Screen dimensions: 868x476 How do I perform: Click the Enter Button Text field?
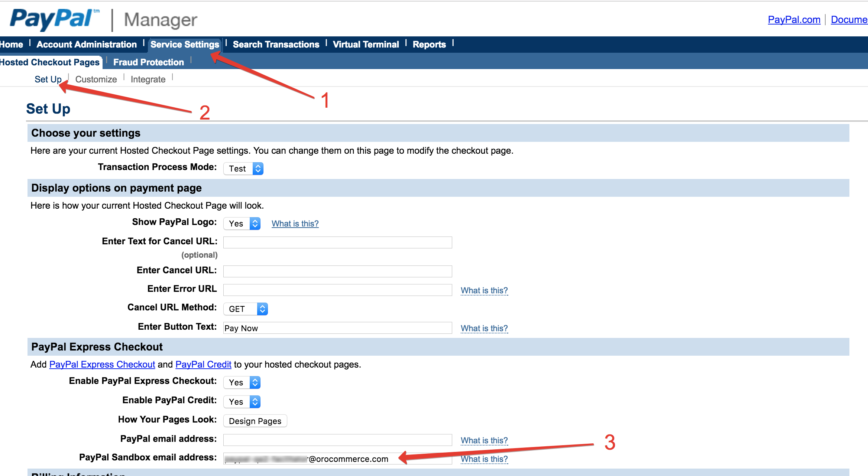click(337, 328)
